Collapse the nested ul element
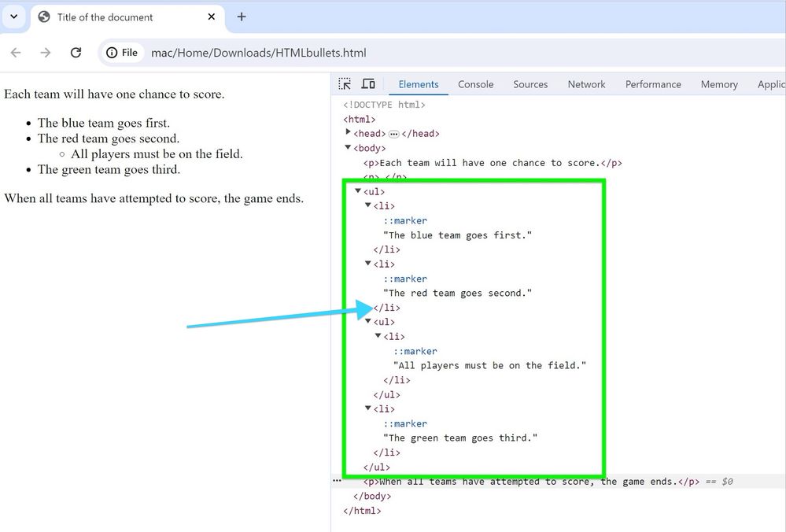 [369, 322]
